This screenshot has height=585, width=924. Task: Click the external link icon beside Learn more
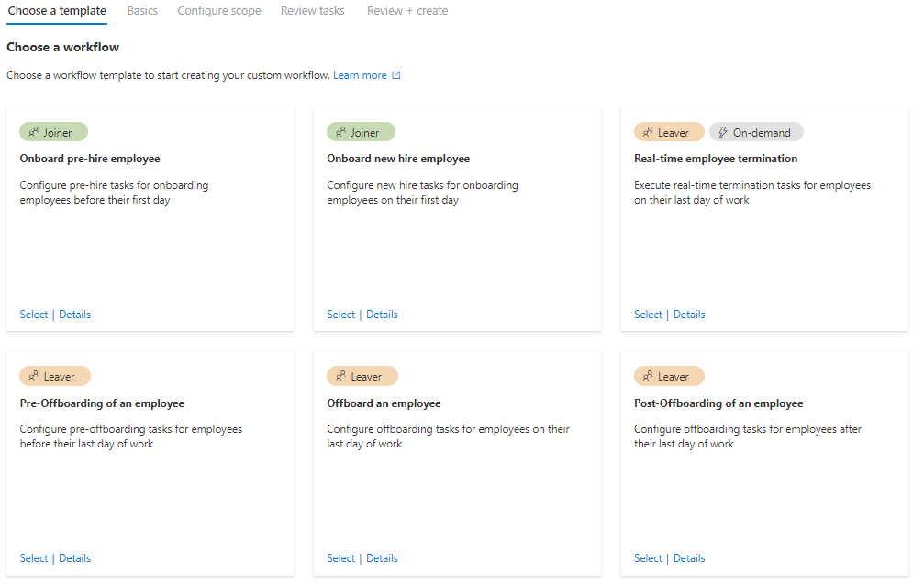pyautogui.click(x=396, y=75)
